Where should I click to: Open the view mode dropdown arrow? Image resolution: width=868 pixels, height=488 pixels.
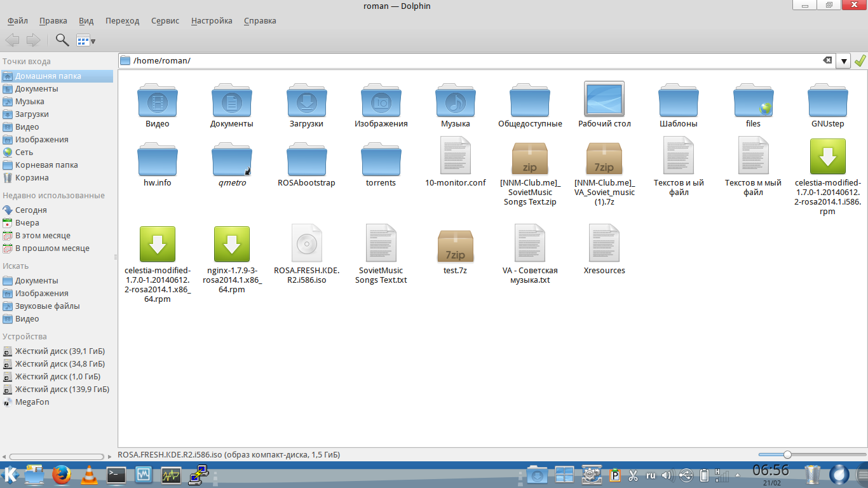pyautogui.click(x=93, y=41)
